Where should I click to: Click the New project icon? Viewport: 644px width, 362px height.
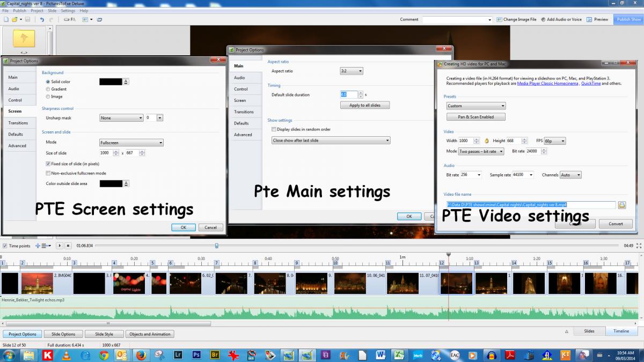point(5,19)
